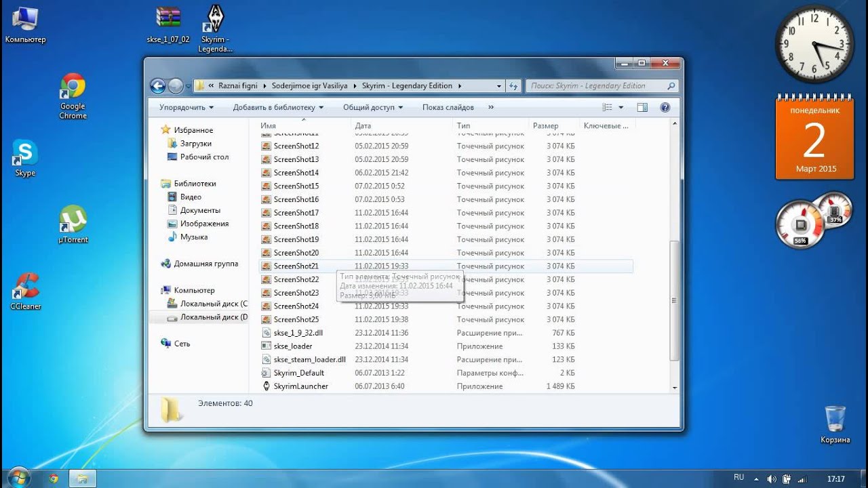Toggle the preview pane button
The height and width of the screenshot is (488, 868).
[x=642, y=107]
